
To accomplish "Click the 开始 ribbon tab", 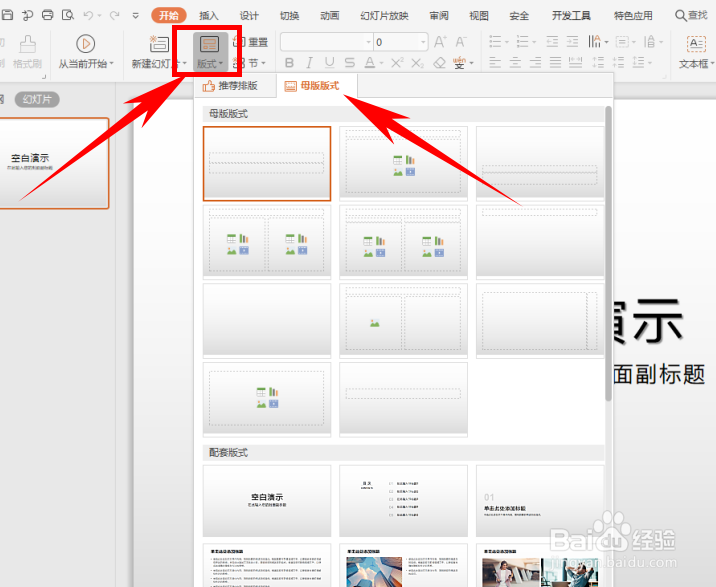I will pos(168,15).
